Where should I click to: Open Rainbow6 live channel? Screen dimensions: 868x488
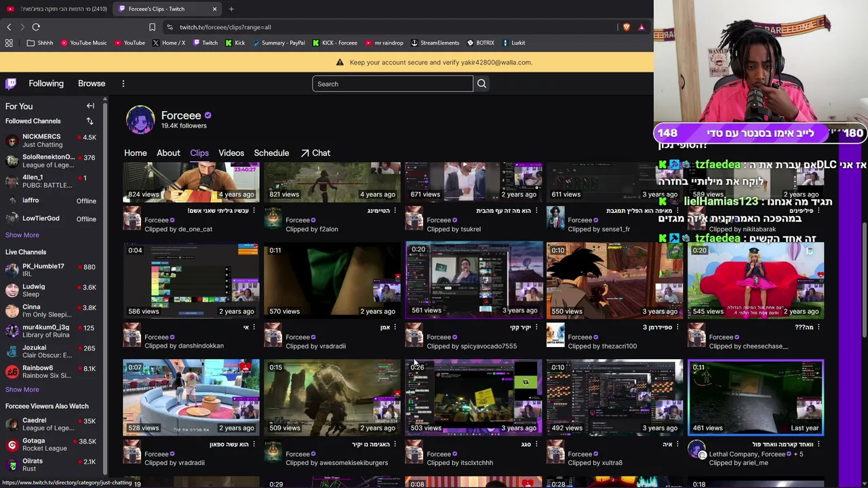[52, 371]
